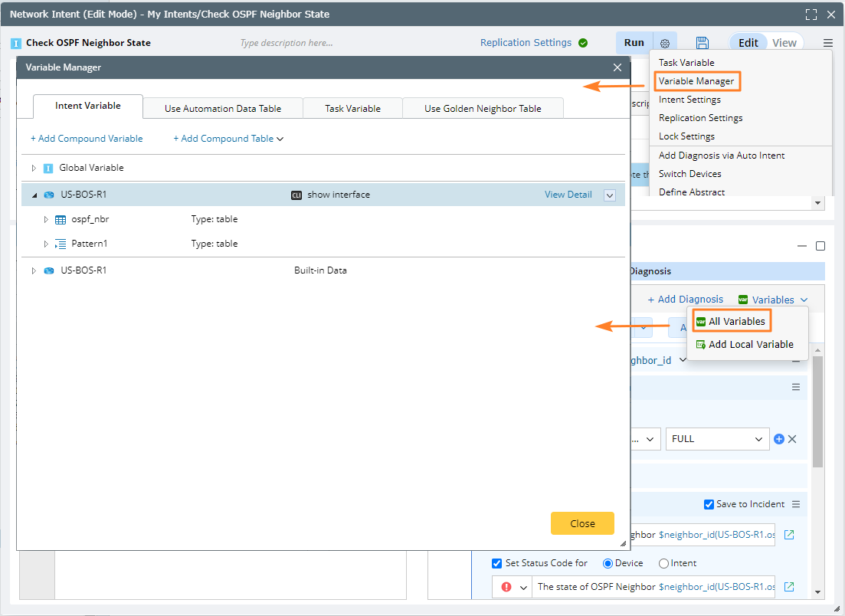
Task: Click the yellow Close button
Action: [x=582, y=523]
